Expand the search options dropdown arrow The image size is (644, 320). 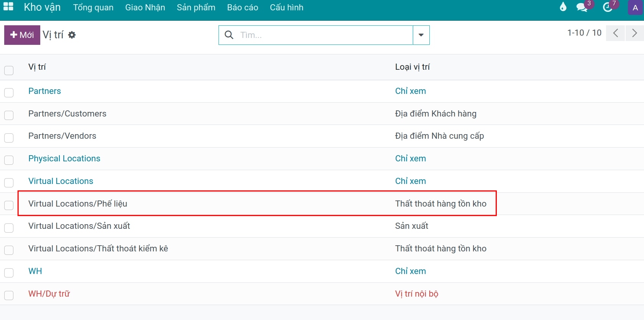(421, 35)
